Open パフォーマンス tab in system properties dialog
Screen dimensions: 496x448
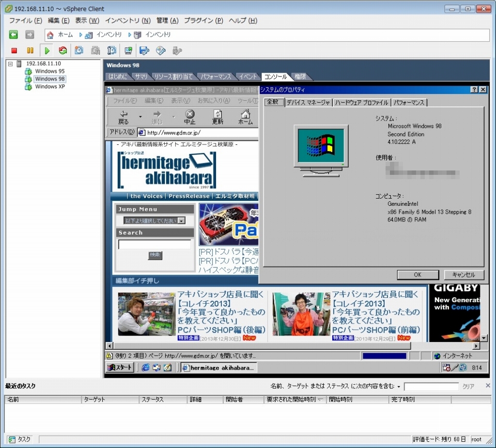[x=409, y=103]
